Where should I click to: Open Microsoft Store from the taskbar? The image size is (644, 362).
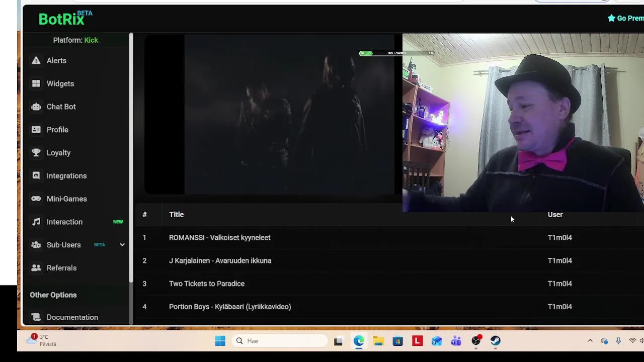point(398,341)
